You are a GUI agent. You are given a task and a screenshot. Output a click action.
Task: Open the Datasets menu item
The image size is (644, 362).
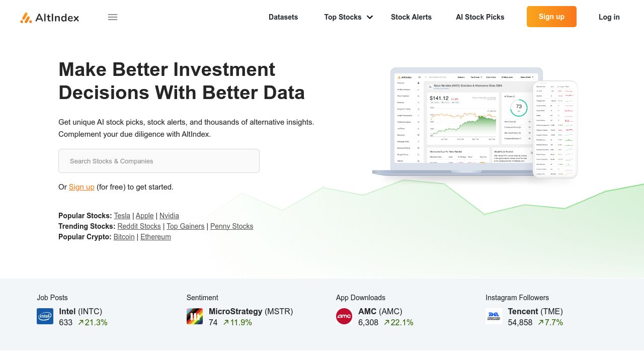coord(283,17)
